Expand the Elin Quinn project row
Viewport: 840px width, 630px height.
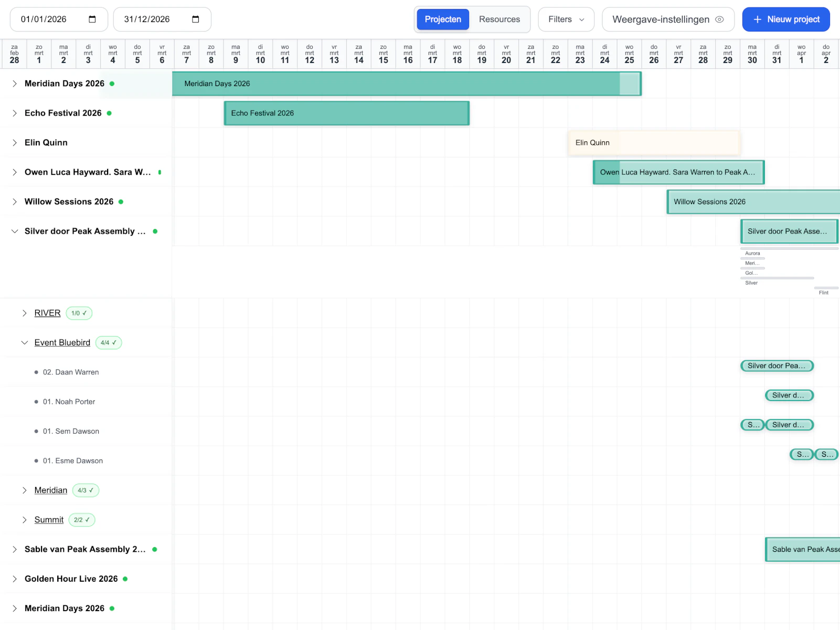(x=15, y=143)
